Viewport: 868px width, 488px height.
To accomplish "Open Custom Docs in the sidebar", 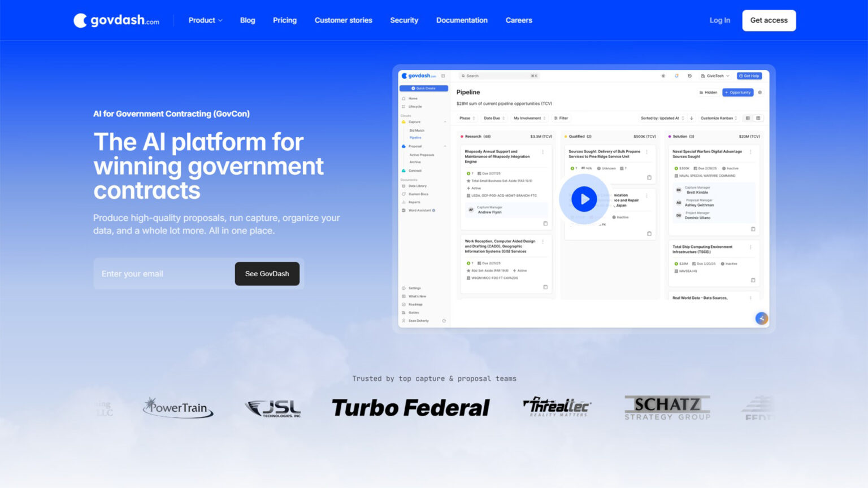I will click(x=418, y=194).
